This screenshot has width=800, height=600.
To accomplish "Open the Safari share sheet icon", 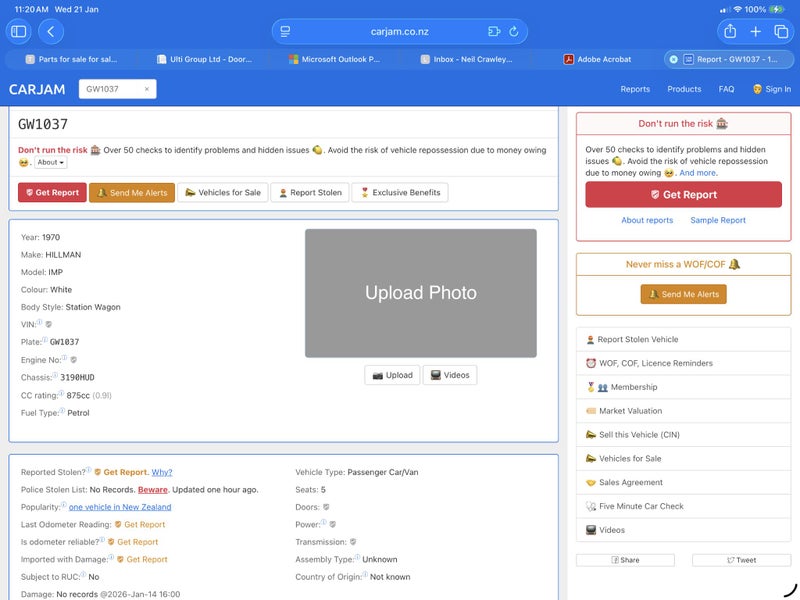I will click(730, 32).
